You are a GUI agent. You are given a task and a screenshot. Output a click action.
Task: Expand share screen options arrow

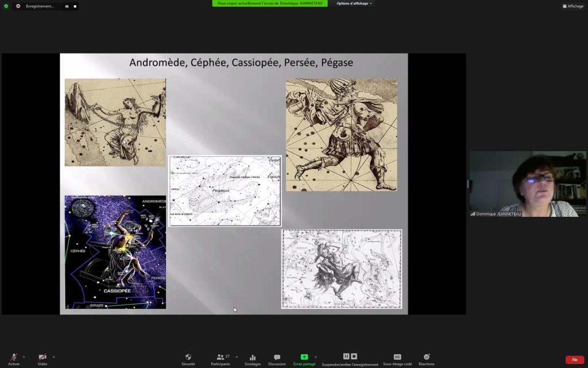pyautogui.click(x=315, y=357)
